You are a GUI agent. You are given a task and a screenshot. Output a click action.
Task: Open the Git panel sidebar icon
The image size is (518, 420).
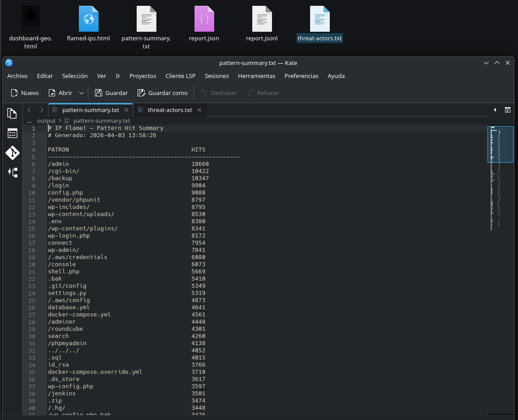[x=12, y=153]
